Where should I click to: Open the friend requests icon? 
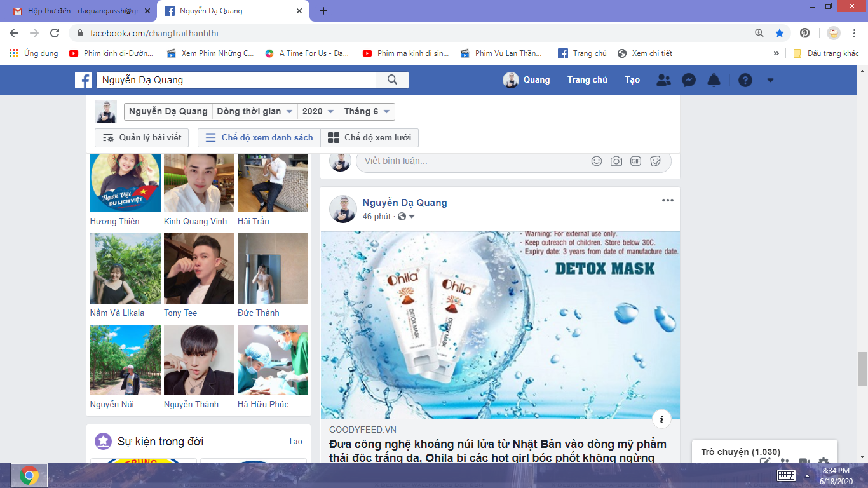[x=663, y=80]
